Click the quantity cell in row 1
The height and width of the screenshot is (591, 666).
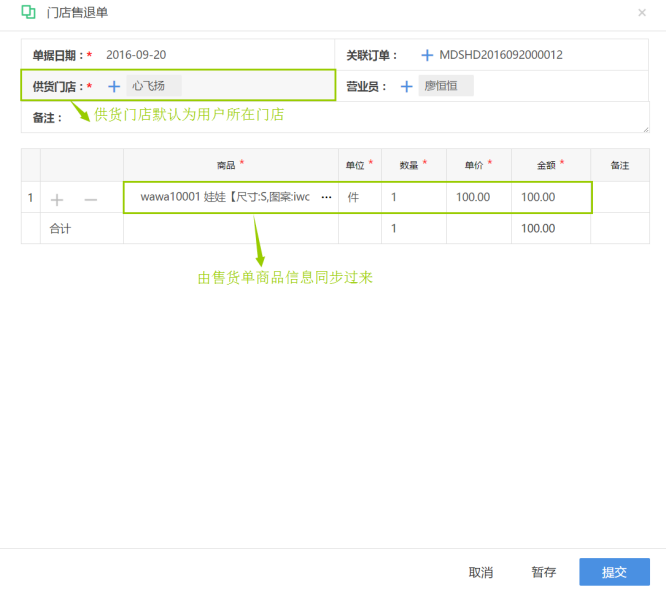point(414,197)
